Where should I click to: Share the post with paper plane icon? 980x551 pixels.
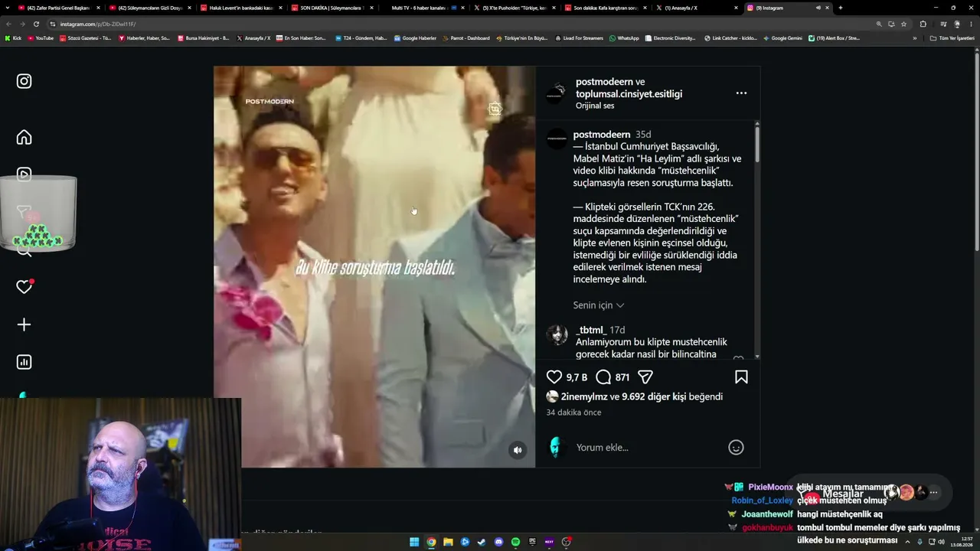[x=645, y=377]
